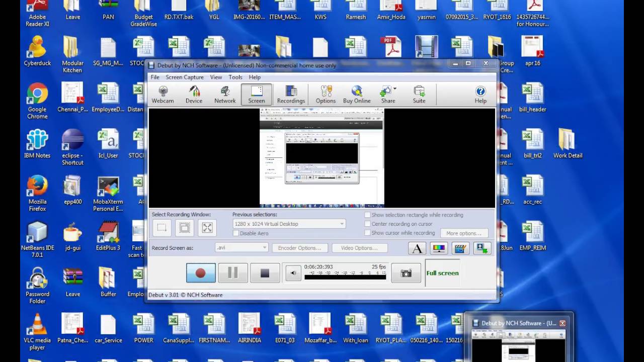Image resolution: width=644 pixels, height=362 pixels.
Task: Open Debut Options from the toolbar
Action: click(x=326, y=95)
